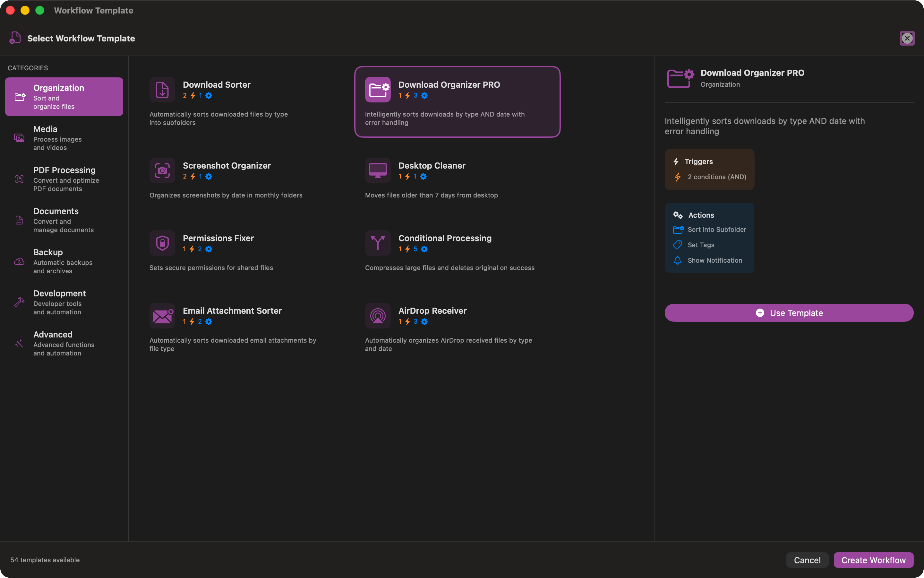Select the Download Sorter template title
Screen dimensions: 924x578
tap(217, 84)
